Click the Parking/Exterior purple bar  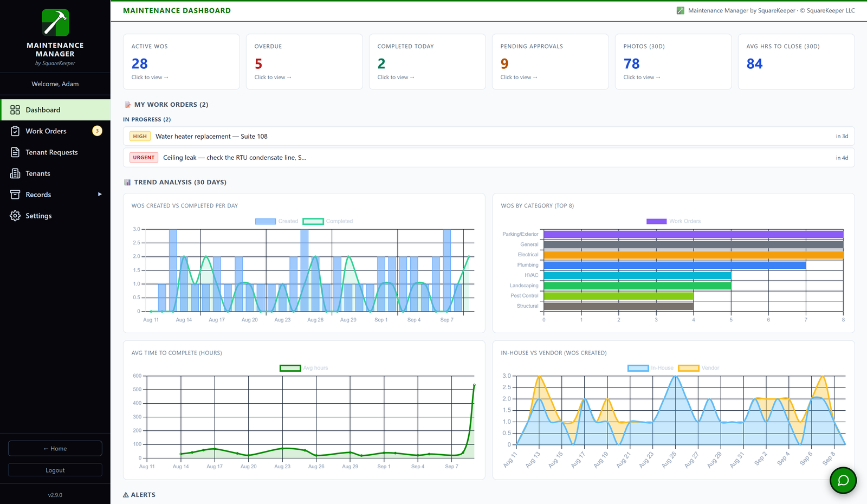694,234
